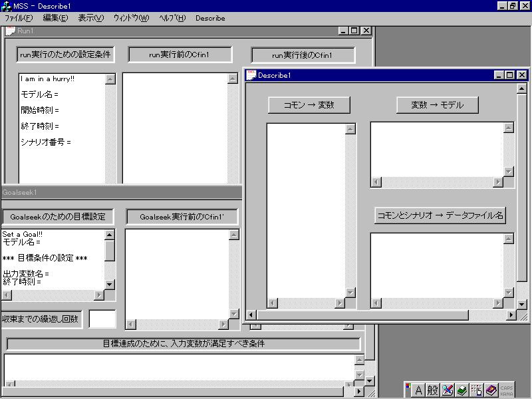Open the IME help book icon

(x=491, y=390)
